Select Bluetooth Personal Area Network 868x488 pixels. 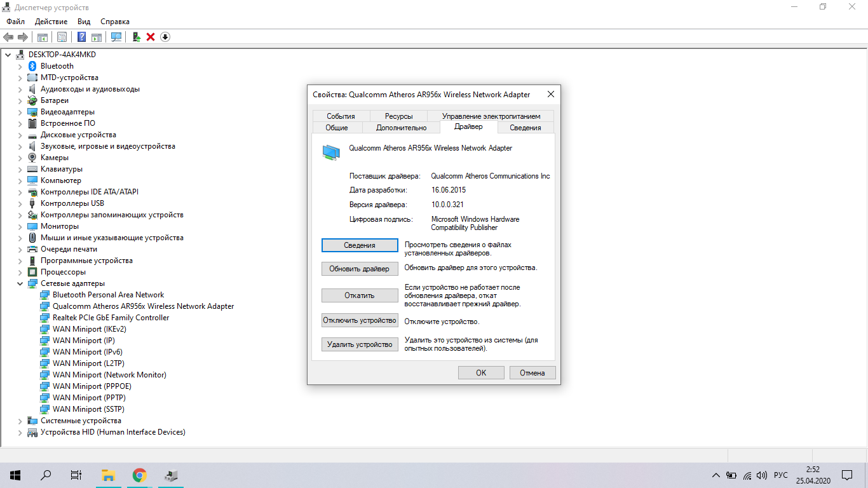[108, 295]
